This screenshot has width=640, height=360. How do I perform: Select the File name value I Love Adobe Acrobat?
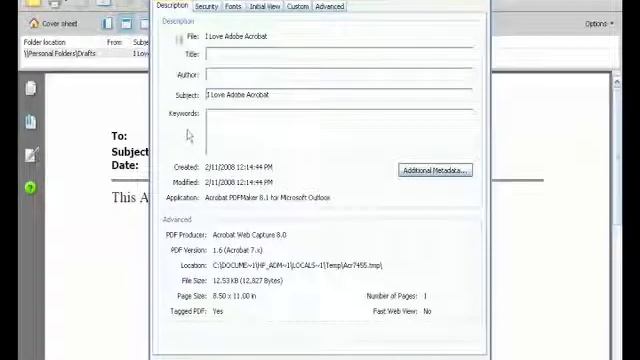coord(236,36)
